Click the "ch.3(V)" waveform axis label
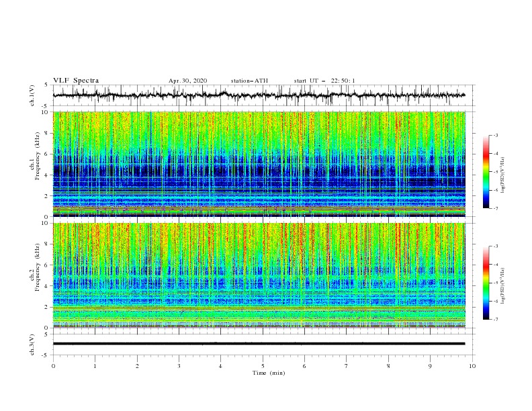Viewport: 532px width, 411px height. tap(32, 345)
